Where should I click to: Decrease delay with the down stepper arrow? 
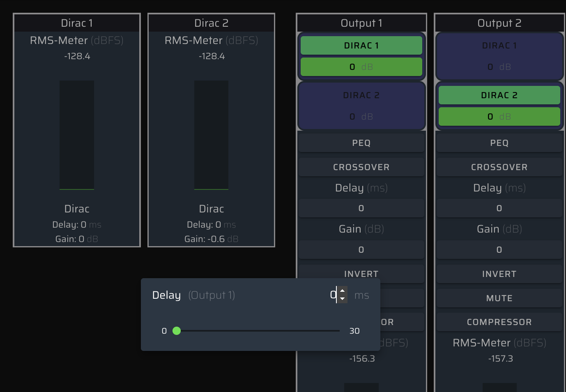(343, 299)
